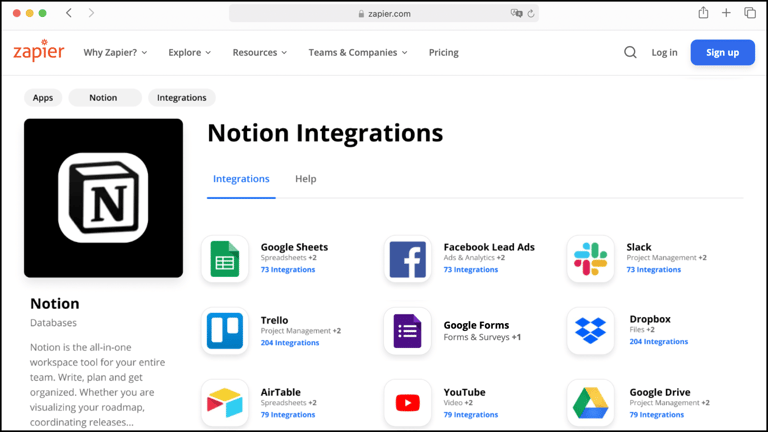Open 73 Integrations under Slack
768x432 pixels.
pyautogui.click(x=653, y=269)
